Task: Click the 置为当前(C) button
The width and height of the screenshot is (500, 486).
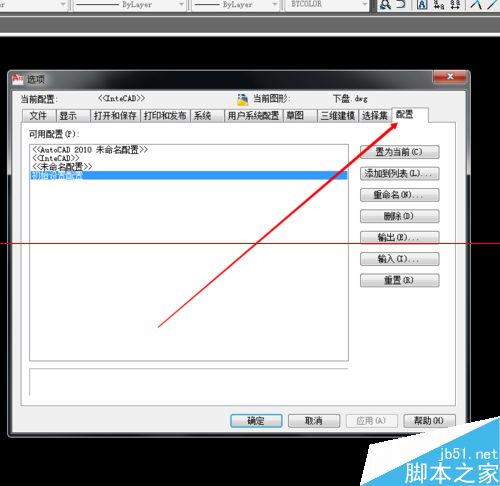Action: click(400, 152)
